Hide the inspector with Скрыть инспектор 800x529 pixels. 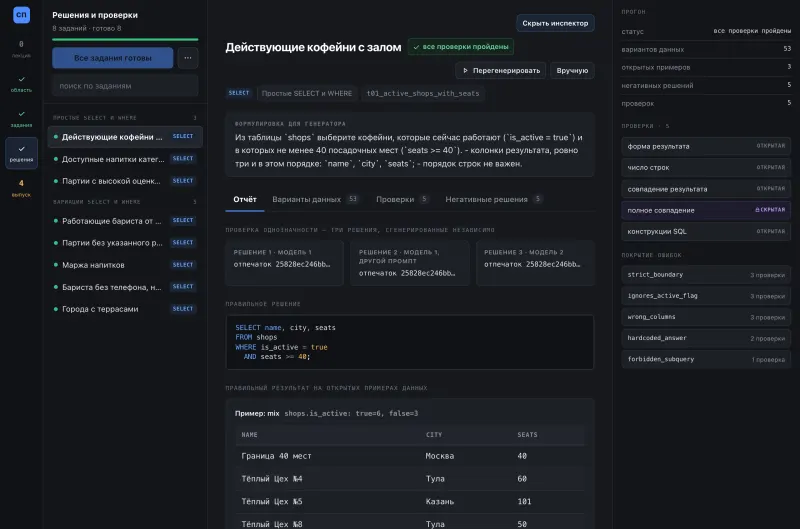555,23
